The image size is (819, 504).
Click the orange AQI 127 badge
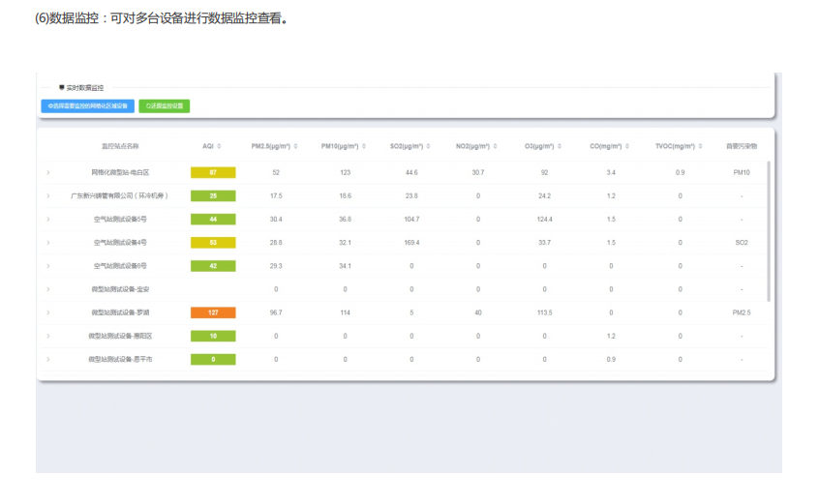click(212, 312)
